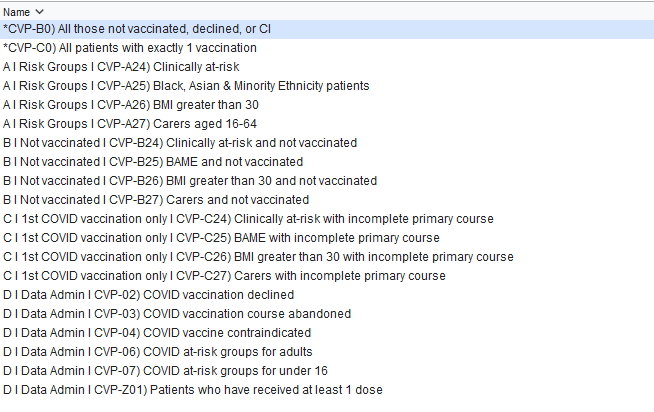Select CVP-A25 Black, Asian & Minority Ethnicity patients
Screen dimensions: 654x412
186,86
